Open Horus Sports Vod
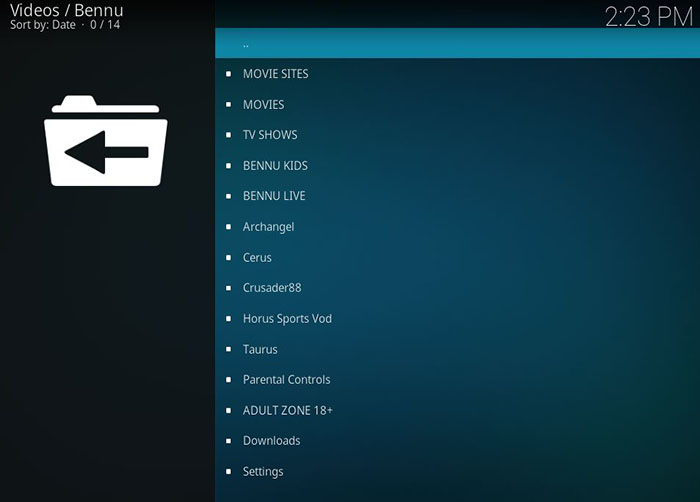 click(457, 319)
